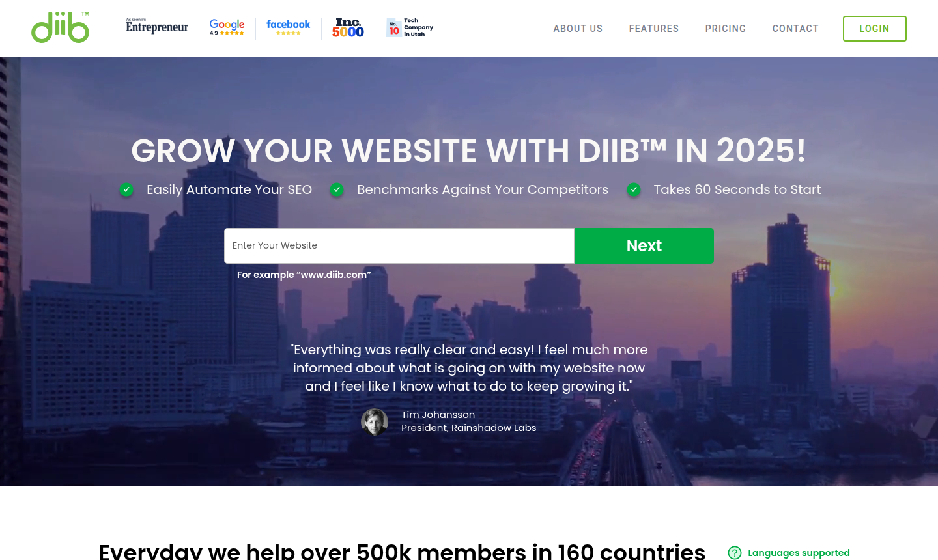Click the green Next button
Viewport: 938px width, 560px height.
[644, 245]
